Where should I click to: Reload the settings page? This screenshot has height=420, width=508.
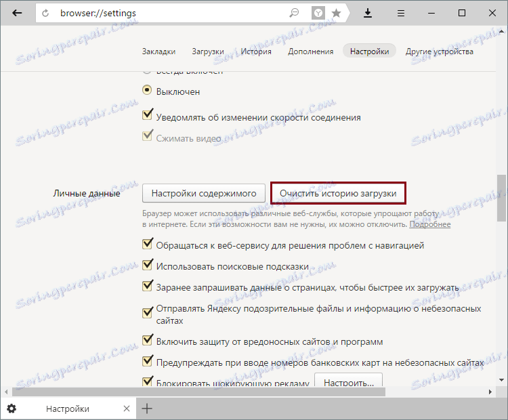(x=45, y=13)
